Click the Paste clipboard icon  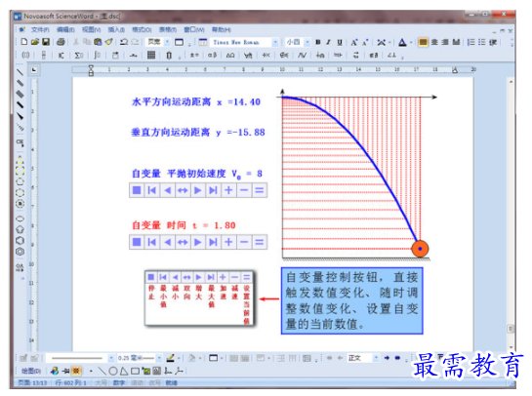(98, 42)
